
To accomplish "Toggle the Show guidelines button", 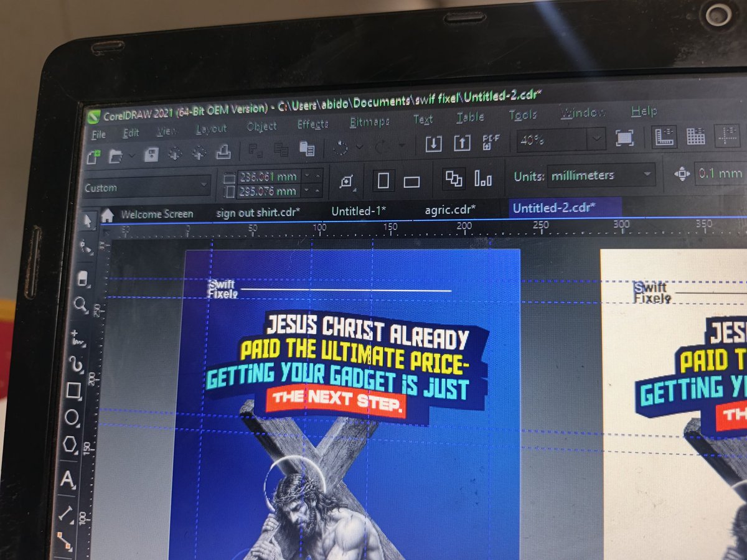I will (726, 136).
